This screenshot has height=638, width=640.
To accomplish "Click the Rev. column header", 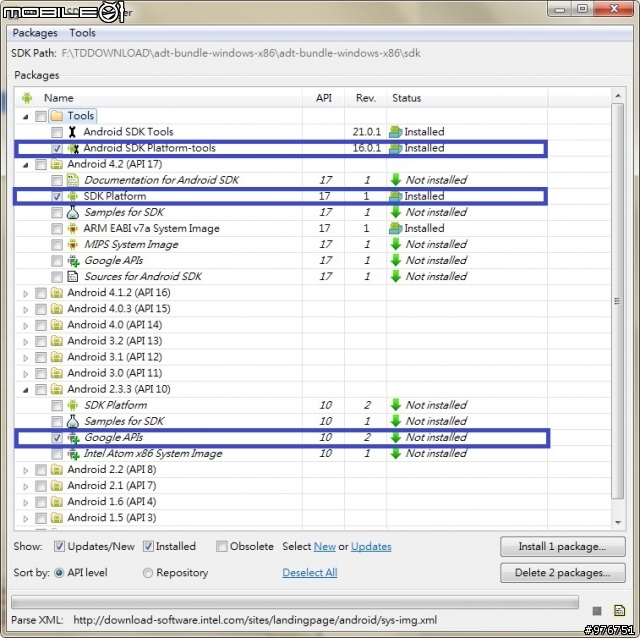I will tap(366, 98).
